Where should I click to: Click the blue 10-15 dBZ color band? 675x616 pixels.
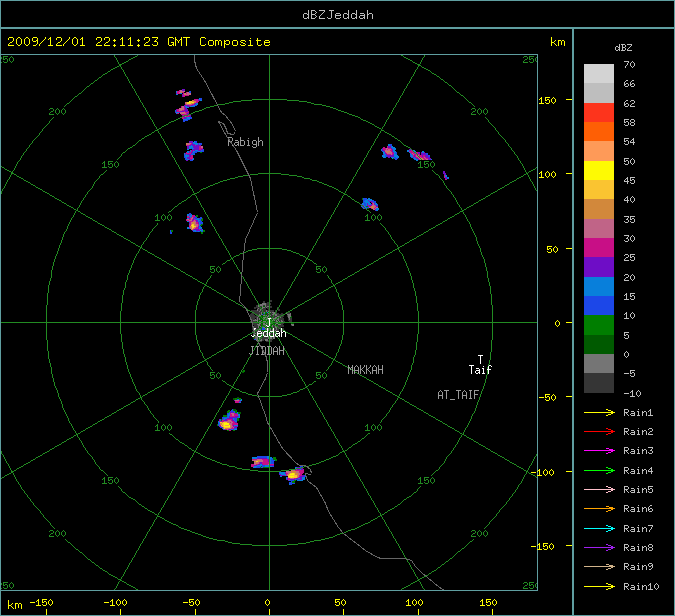click(599, 306)
